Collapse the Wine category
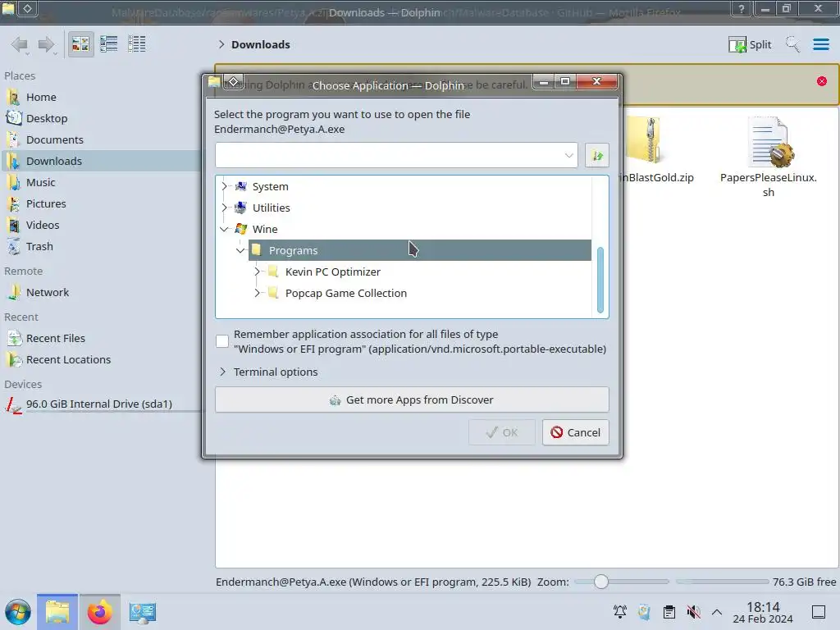Viewport: 840px width, 630px height. click(x=224, y=230)
